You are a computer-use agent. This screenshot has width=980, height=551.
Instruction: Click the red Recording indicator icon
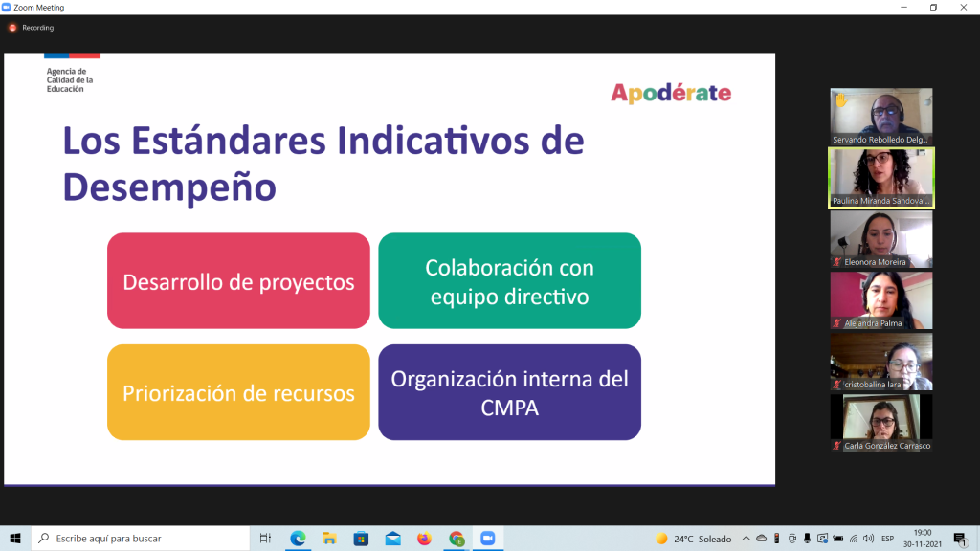[12, 28]
